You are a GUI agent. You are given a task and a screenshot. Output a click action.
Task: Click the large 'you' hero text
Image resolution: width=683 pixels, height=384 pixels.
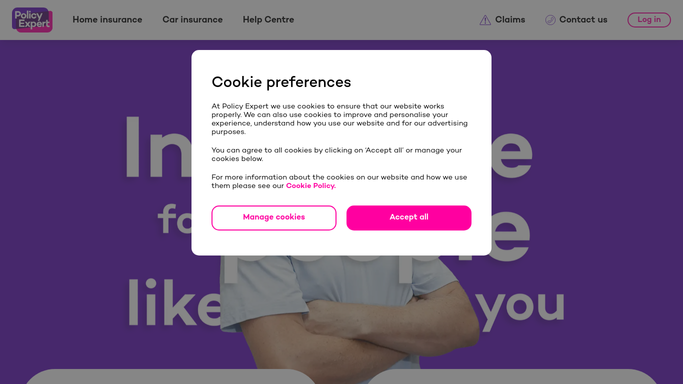522,307
